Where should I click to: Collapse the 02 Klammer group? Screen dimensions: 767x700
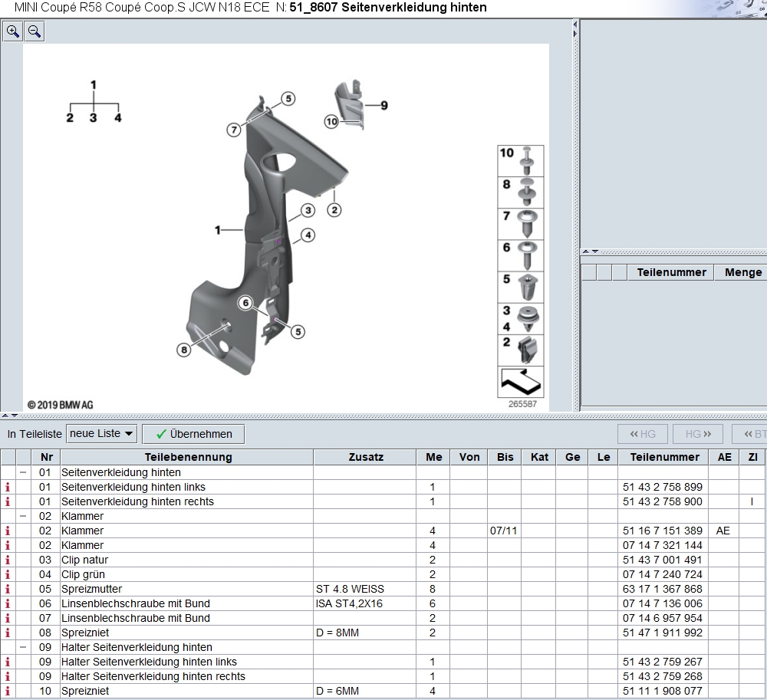click(x=23, y=516)
